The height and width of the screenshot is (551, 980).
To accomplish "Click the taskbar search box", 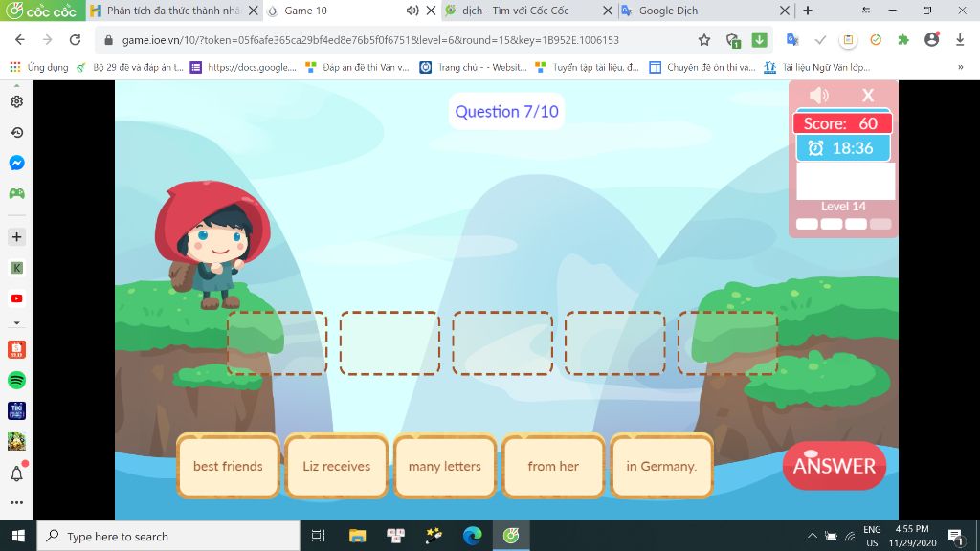I will pos(168,536).
